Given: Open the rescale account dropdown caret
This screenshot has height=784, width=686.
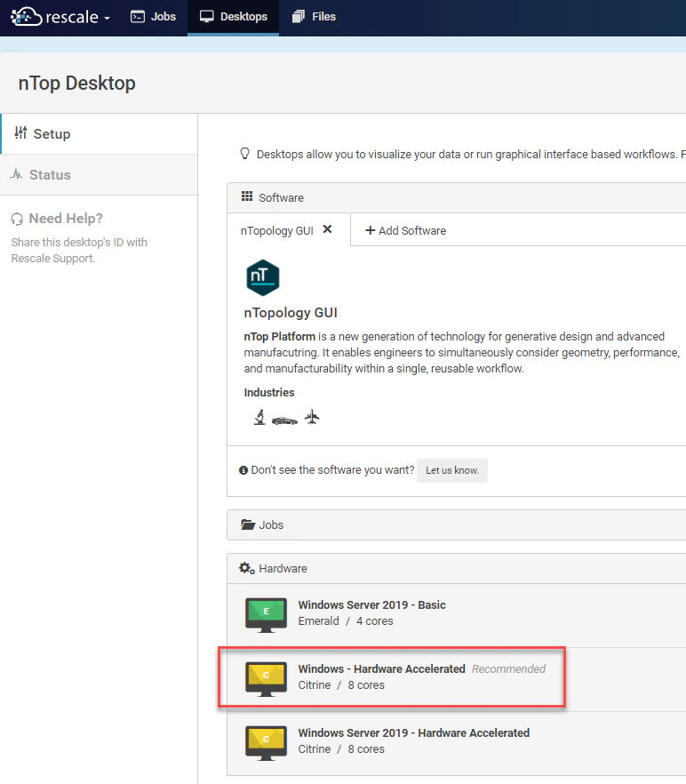Looking at the screenshot, I should tap(107, 18).
